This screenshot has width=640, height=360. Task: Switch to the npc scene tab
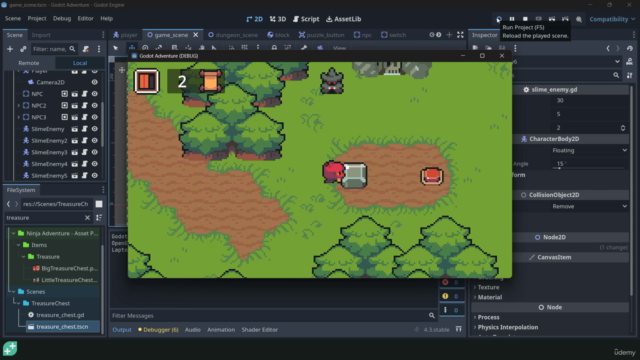tap(362, 35)
